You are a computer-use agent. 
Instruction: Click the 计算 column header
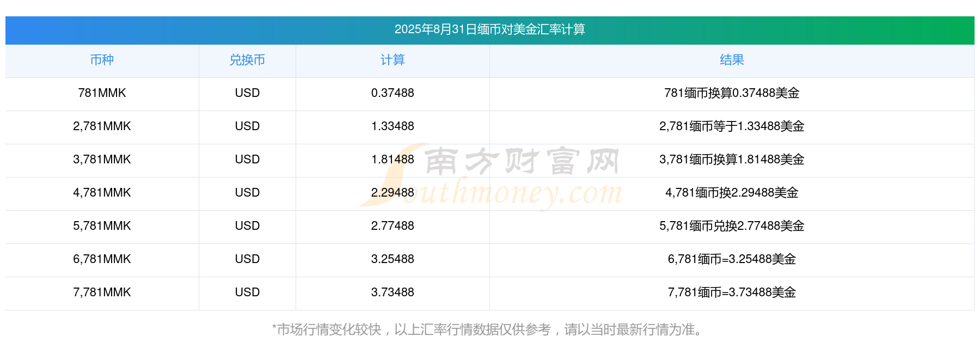[x=393, y=60]
